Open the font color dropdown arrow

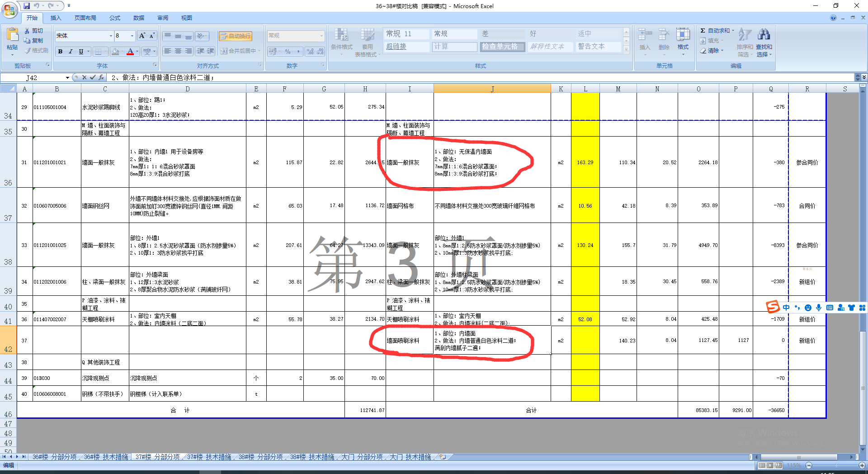(x=137, y=52)
